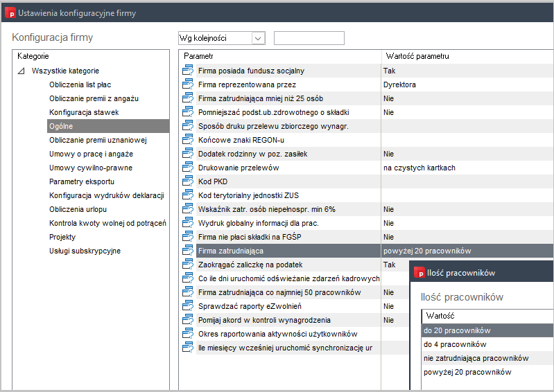Image resolution: width=554 pixels, height=392 pixels.
Task: Select 'powyżej 20 pracowników' in the popup list
Action: tap(467, 372)
